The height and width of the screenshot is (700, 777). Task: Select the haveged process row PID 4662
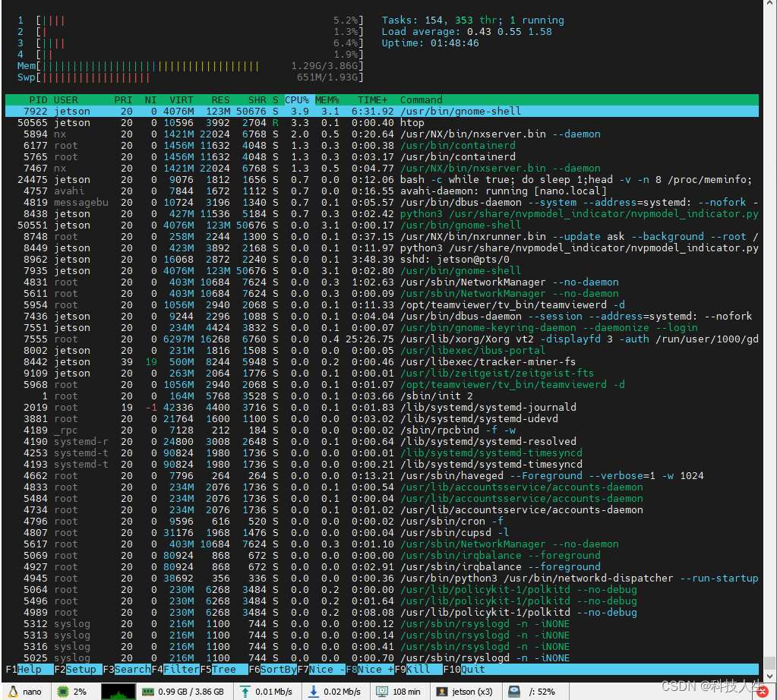pos(382,476)
